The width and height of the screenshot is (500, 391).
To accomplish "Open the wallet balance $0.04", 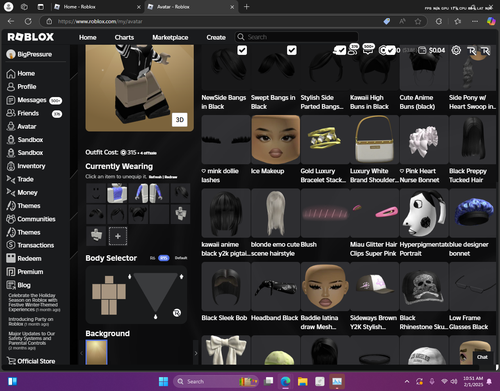I will 432,50.
